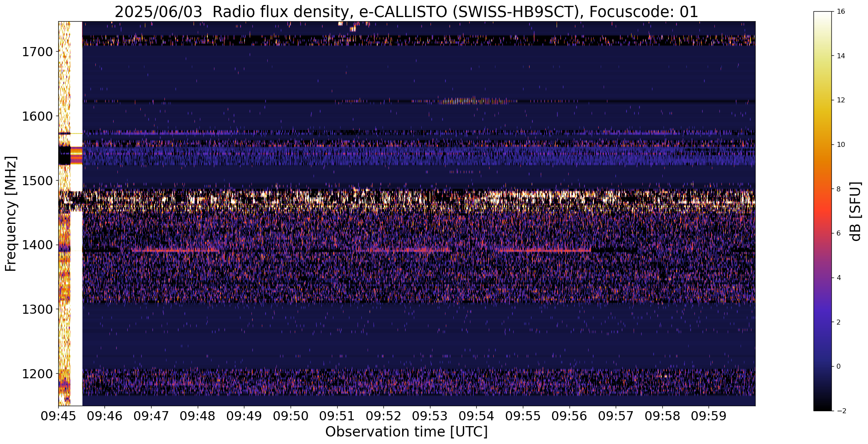Click the 09:49 time tick label
This screenshot has width=868, height=444.
[244, 416]
